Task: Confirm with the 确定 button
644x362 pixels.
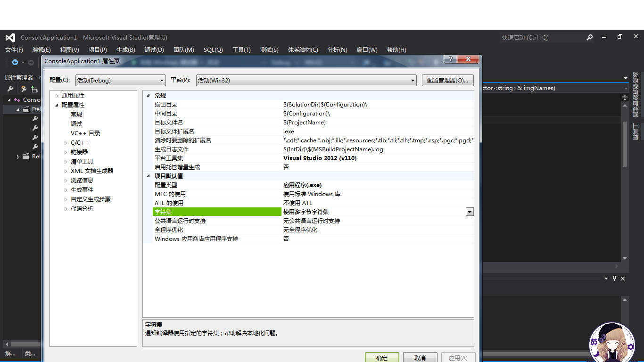Action: [x=382, y=357]
